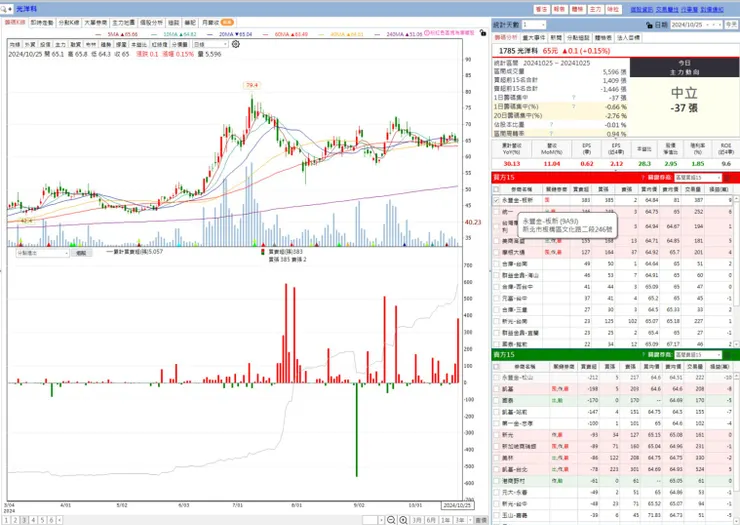Click the red 主力 button in top bar
740x525 pixels.
coord(595,9)
